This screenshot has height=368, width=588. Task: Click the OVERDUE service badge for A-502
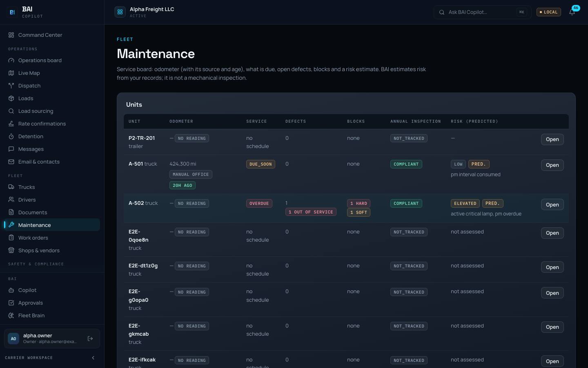click(259, 204)
